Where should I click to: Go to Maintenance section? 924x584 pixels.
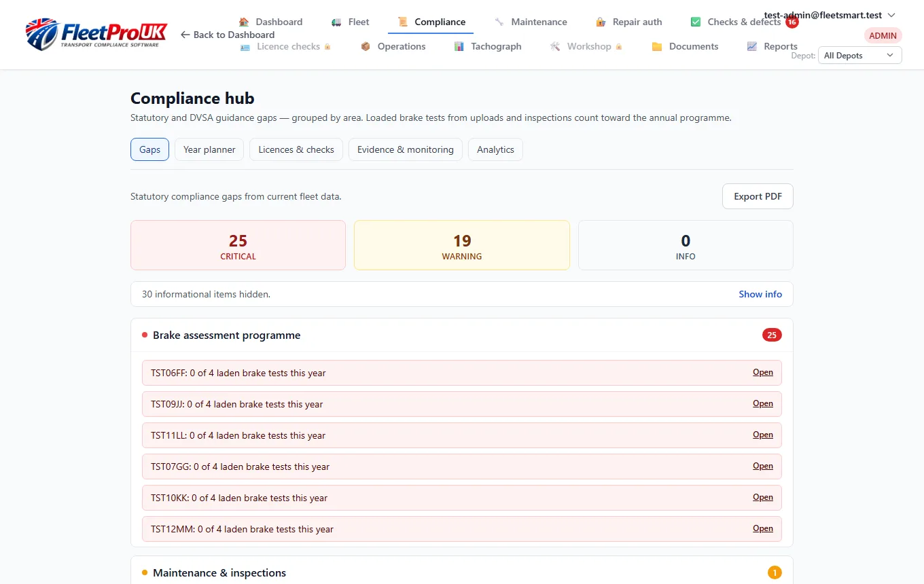point(531,22)
